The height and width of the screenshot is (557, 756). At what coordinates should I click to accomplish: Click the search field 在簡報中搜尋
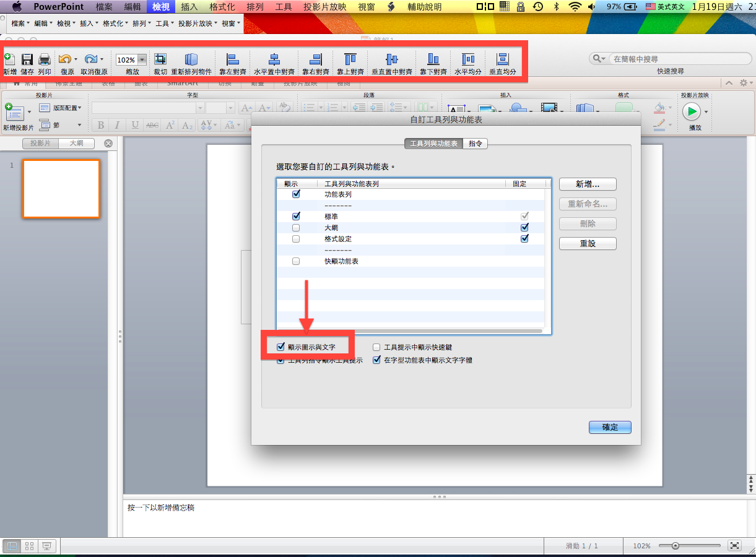681,59
